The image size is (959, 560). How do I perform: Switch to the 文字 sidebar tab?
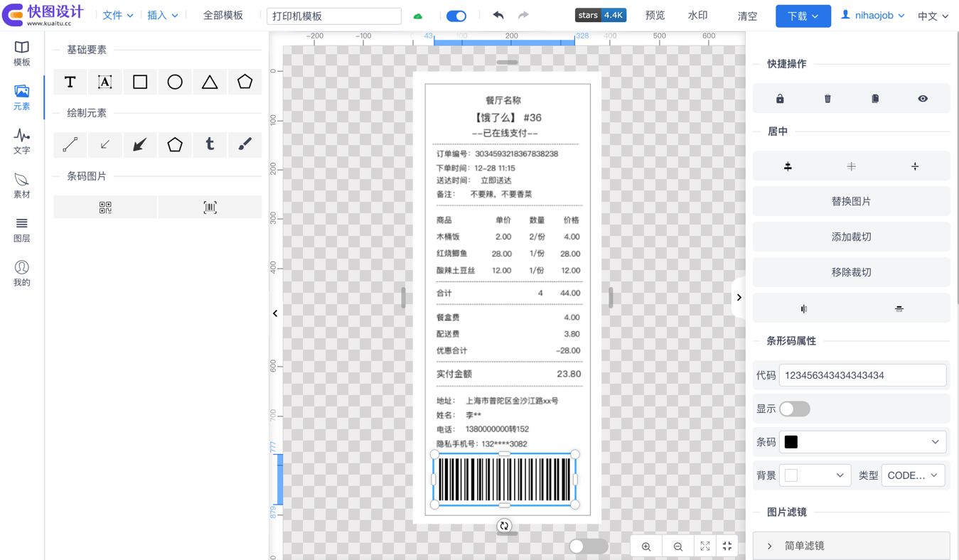[22, 141]
